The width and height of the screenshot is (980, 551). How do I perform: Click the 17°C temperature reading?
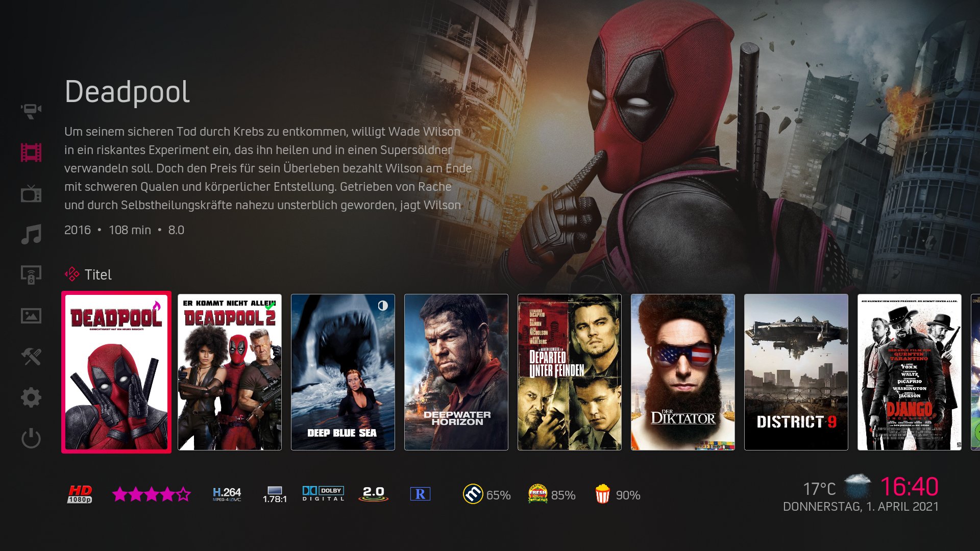tap(819, 489)
